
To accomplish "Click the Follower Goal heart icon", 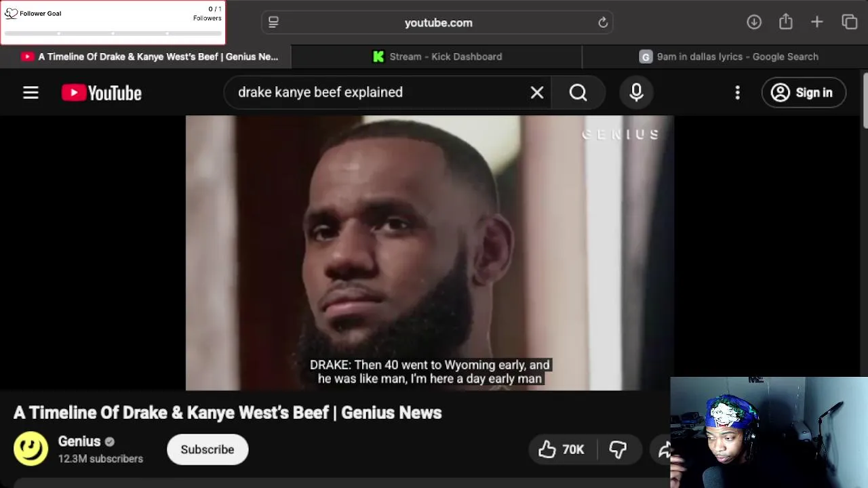I will click(11, 13).
